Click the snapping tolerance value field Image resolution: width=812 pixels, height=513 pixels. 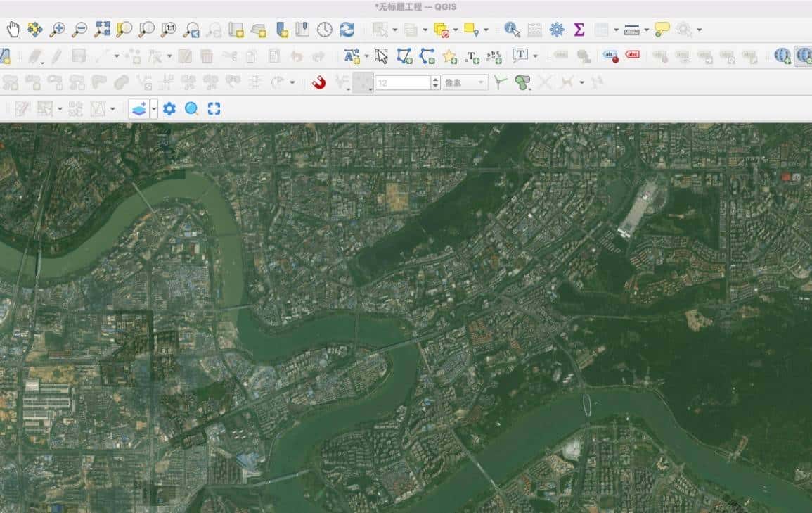click(x=402, y=83)
